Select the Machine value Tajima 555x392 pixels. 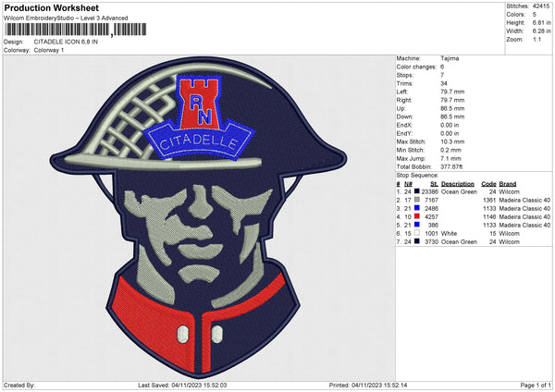pyautogui.click(x=450, y=58)
